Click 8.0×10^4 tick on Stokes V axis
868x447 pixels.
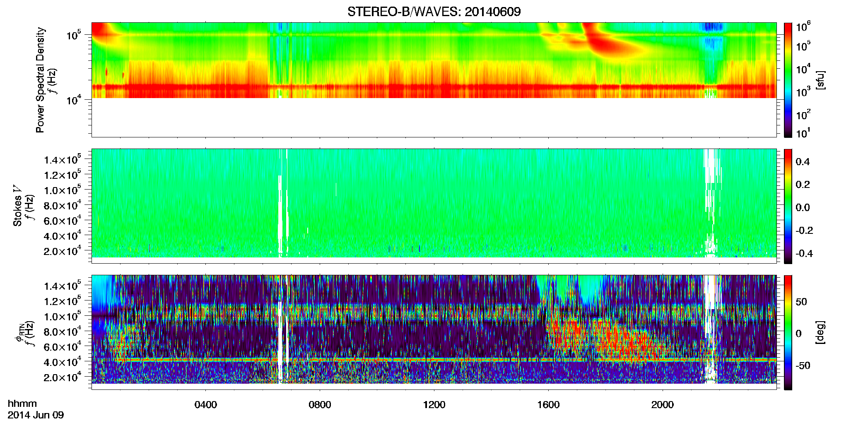tap(62, 205)
